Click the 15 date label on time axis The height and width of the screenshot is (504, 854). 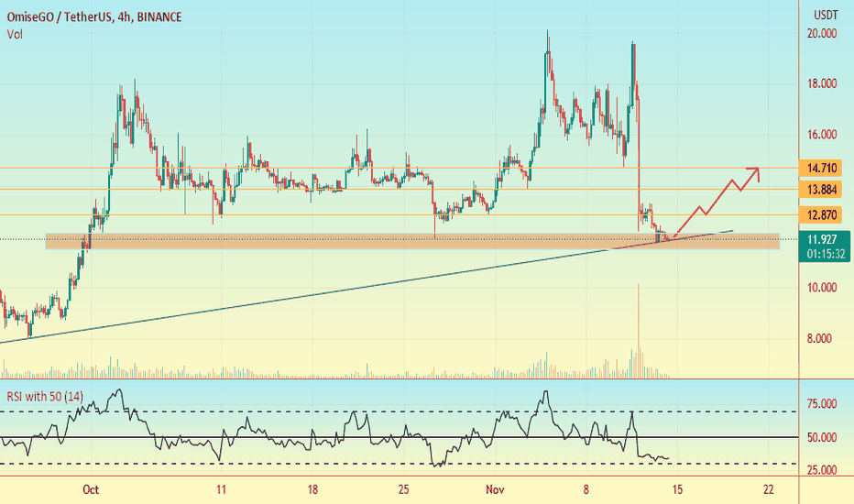pyautogui.click(x=677, y=489)
